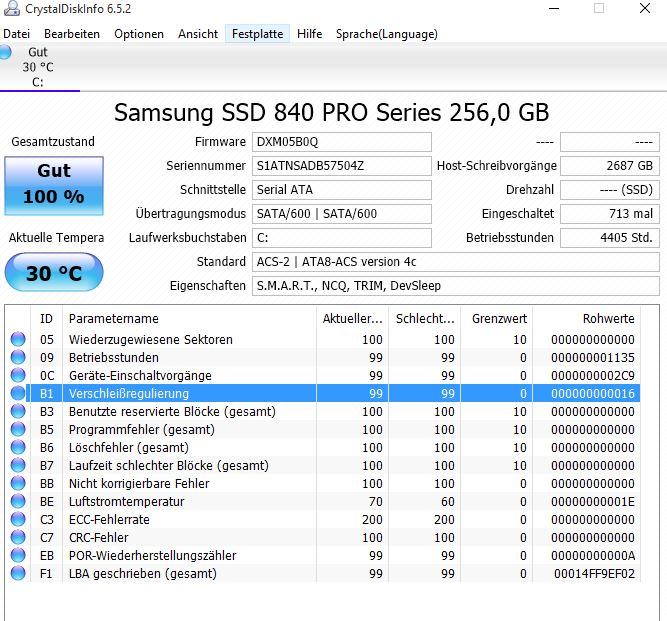Select the Betriebsstunden parameter in the SMART list

tap(114, 358)
